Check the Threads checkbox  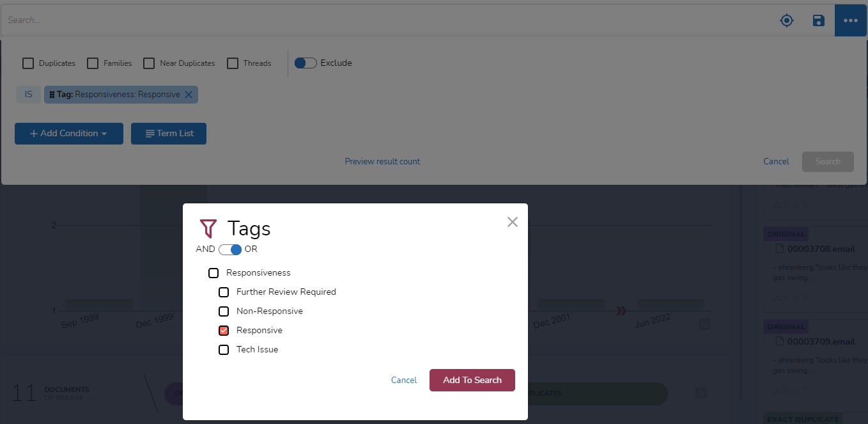click(x=233, y=63)
